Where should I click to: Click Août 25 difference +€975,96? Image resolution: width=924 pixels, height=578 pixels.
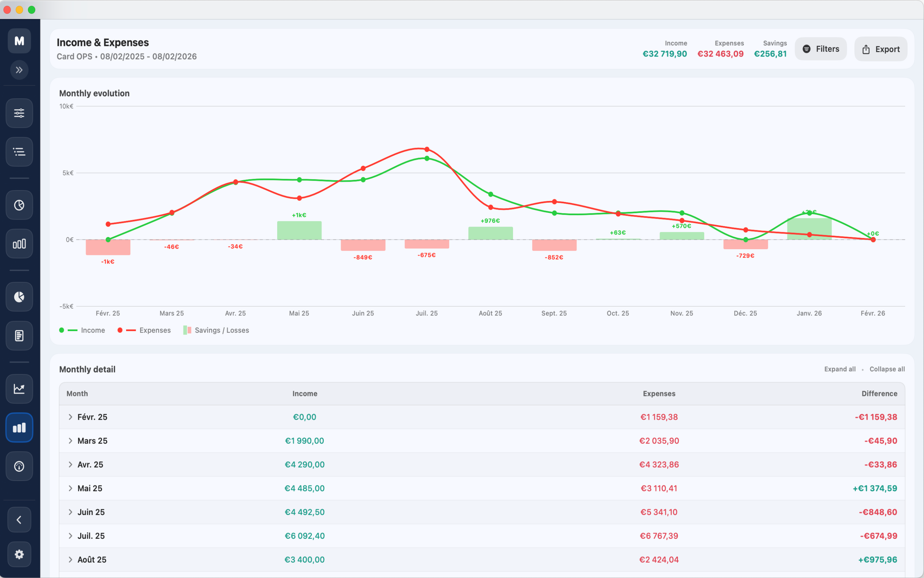point(878,560)
